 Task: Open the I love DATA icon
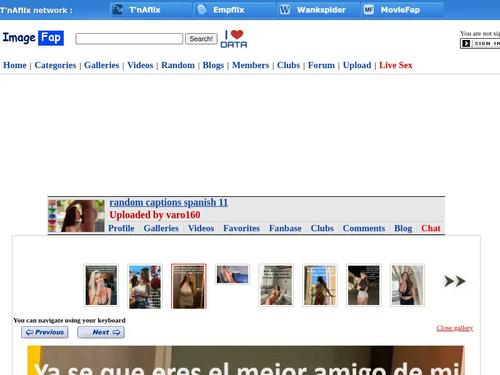point(234,39)
